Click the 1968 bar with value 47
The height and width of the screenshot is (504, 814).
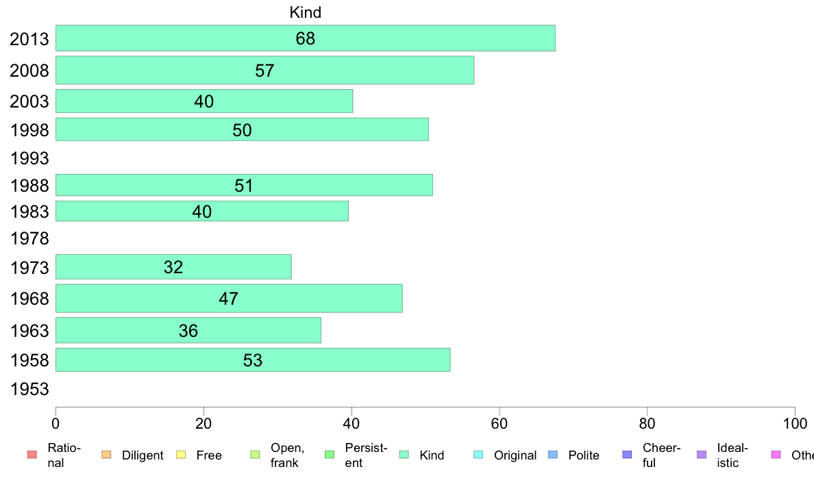(x=229, y=299)
